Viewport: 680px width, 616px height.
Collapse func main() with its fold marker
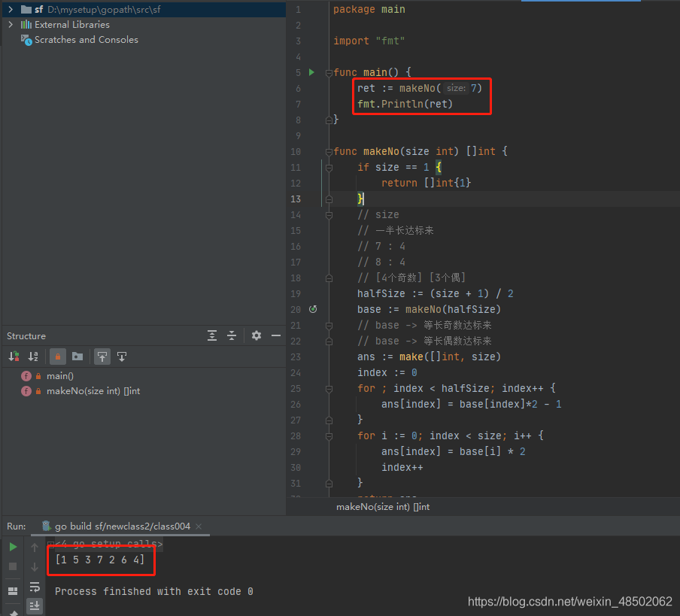pyautogui.click(x=329, y=73)
